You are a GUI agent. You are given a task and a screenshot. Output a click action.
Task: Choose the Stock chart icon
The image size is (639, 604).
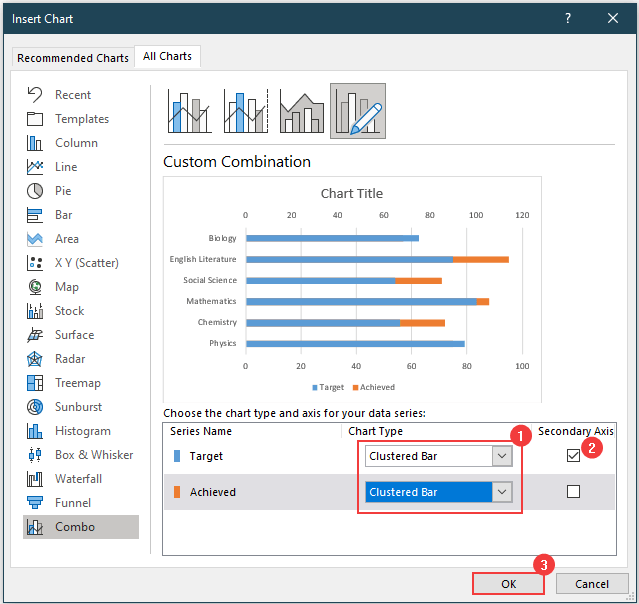[35, 311]
